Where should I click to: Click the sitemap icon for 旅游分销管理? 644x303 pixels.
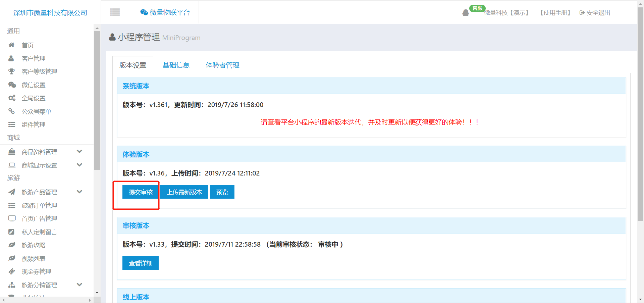12,285
